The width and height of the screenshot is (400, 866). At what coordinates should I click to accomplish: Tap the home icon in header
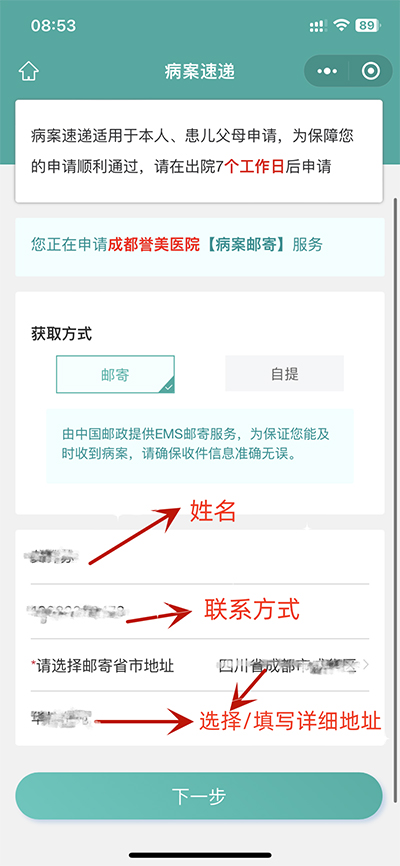(x=29, y=72)
